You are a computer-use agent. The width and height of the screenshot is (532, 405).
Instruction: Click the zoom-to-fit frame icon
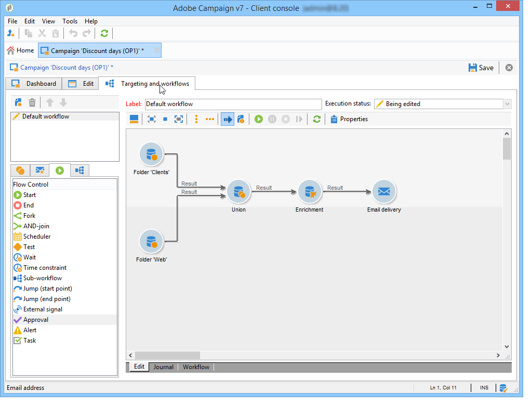[179, 119]
